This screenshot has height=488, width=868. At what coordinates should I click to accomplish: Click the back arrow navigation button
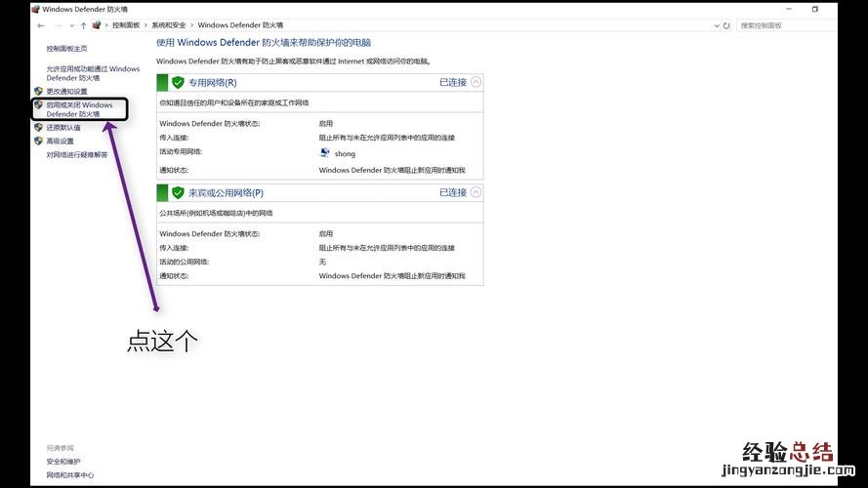tap(41, 24)
